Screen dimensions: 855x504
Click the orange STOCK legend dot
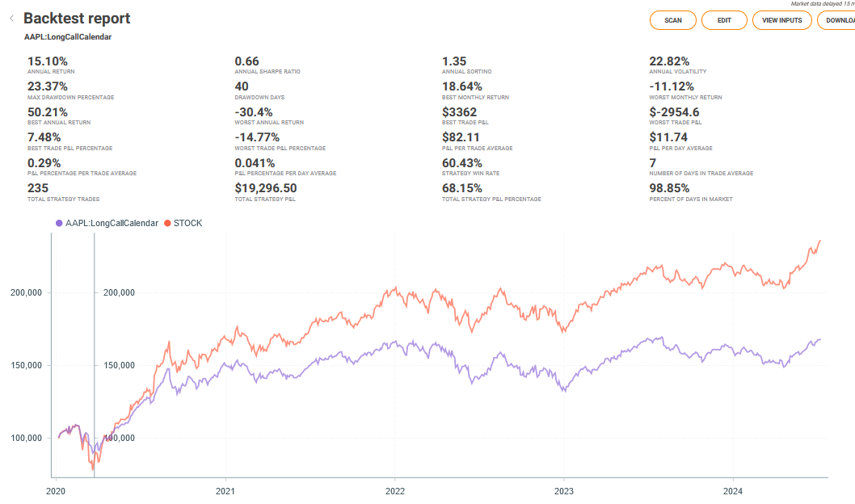[x=167, y=223]
